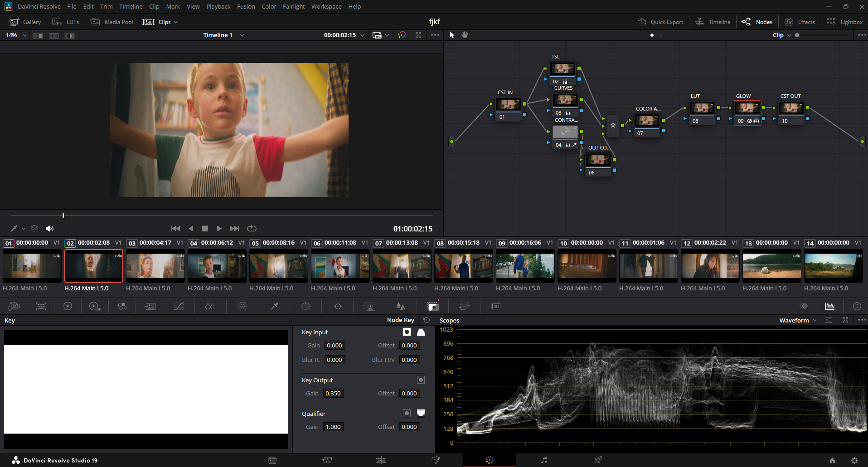Viewport: 868px width, 467px height.
Task: Open the Magic Mask palette
Action: coord(369,307)
